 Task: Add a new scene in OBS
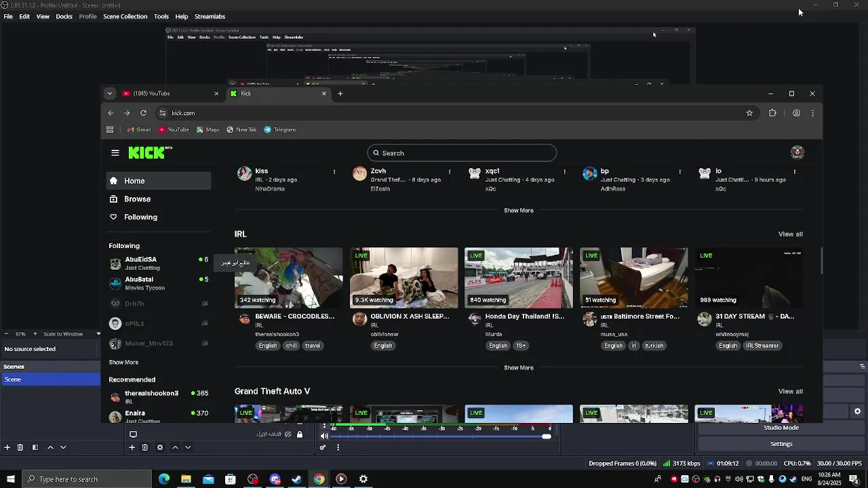tap(7, 447)
